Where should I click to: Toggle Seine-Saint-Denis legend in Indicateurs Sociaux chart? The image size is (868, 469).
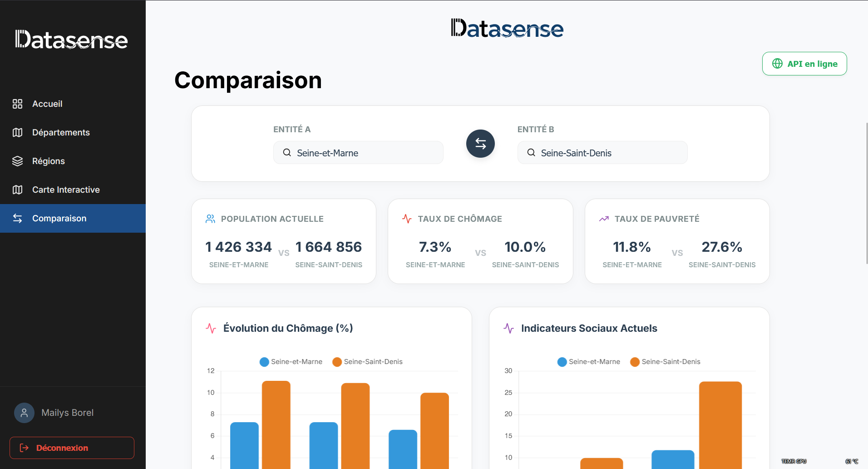[666, 362]
